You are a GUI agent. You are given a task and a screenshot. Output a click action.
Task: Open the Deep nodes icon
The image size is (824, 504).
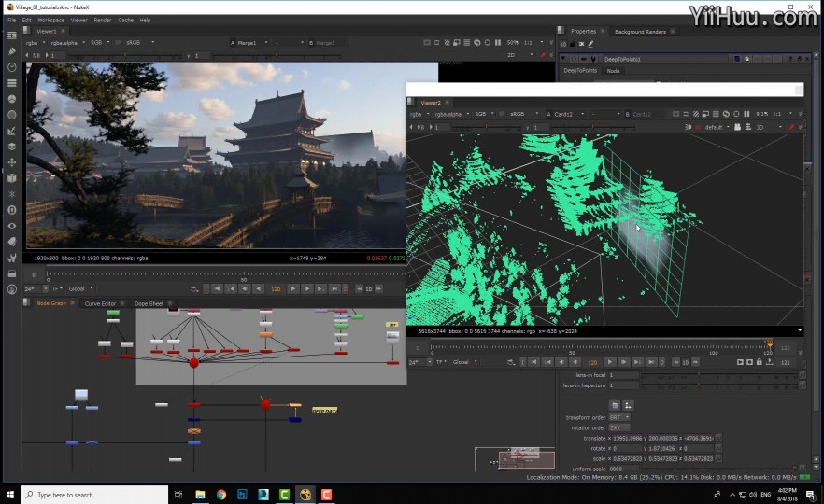11,210
